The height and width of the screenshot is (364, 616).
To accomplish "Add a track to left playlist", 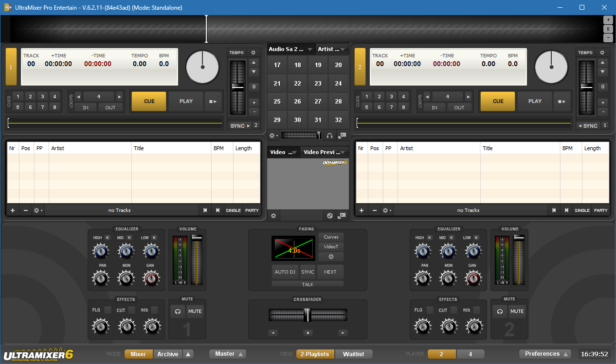I will pos(13,210).
